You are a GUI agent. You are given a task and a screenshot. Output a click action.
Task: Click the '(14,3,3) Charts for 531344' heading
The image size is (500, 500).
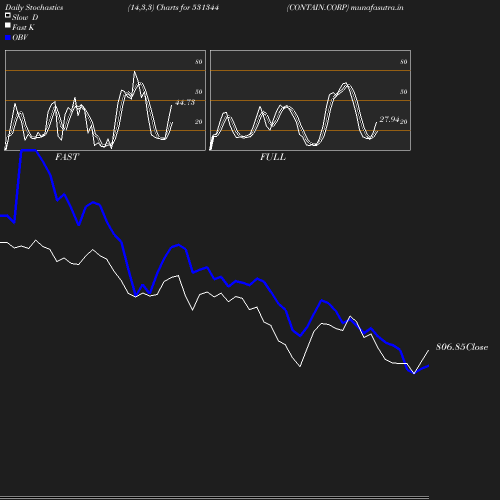173,7
